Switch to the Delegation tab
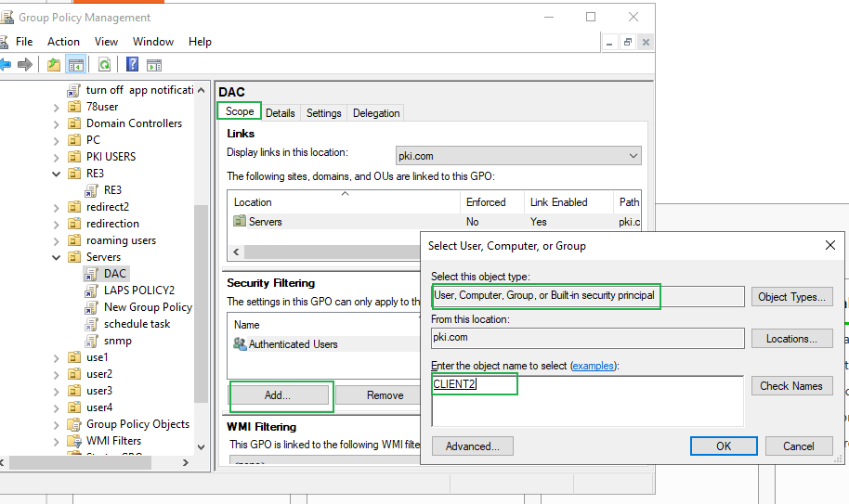 (x=376, y=113)
